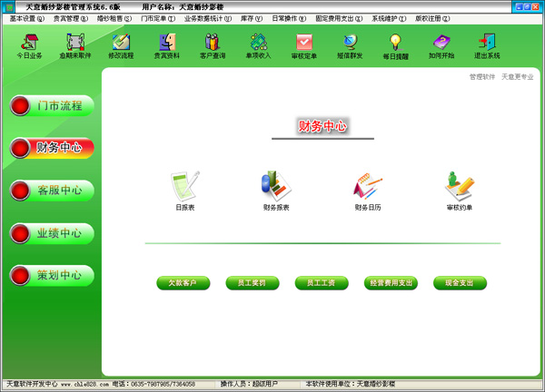Click the 逾期未取件 toolbar icon

[x=74, y=43]
